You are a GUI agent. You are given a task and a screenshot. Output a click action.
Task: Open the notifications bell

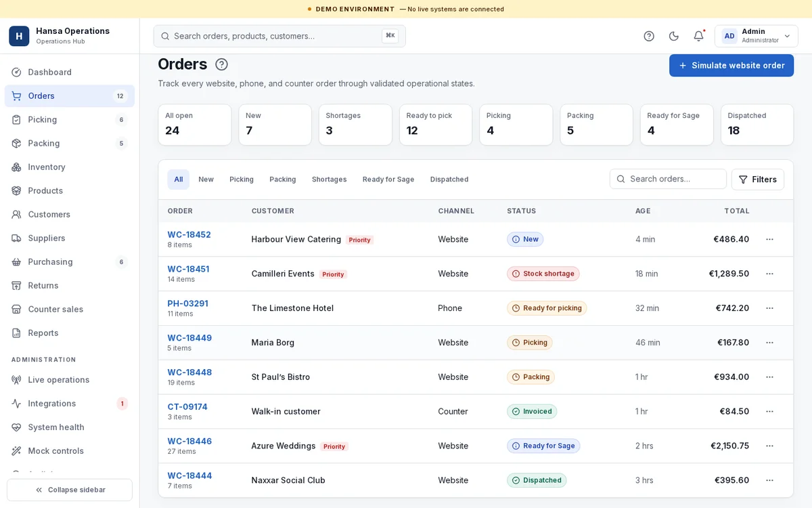point(698,36)
